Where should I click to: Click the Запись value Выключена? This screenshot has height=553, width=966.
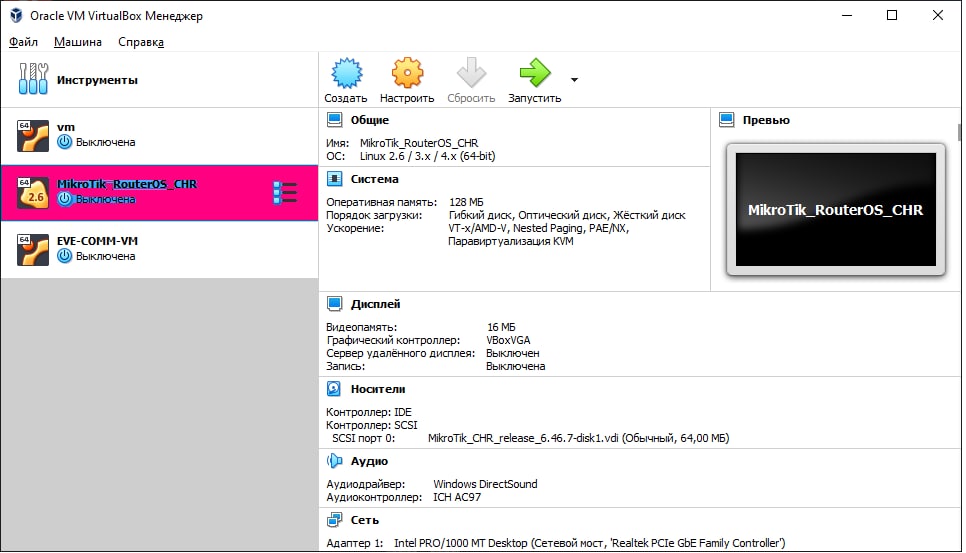point(516,366)
